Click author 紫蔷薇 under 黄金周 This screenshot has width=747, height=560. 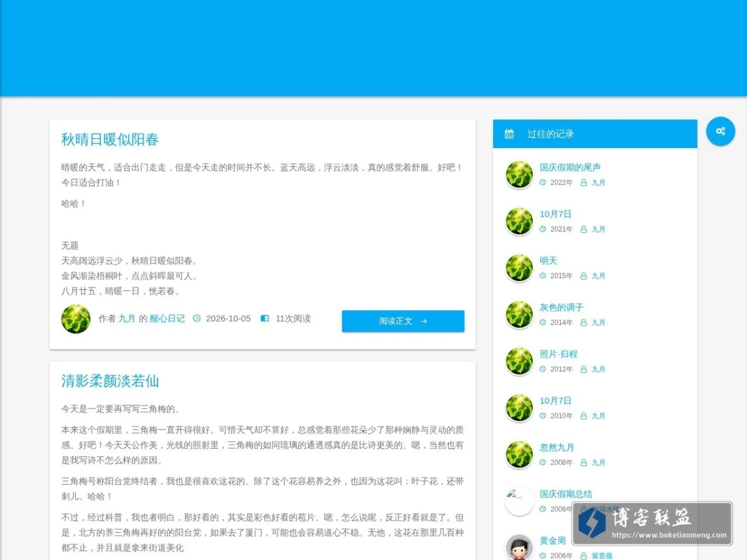tap(602, 556)
